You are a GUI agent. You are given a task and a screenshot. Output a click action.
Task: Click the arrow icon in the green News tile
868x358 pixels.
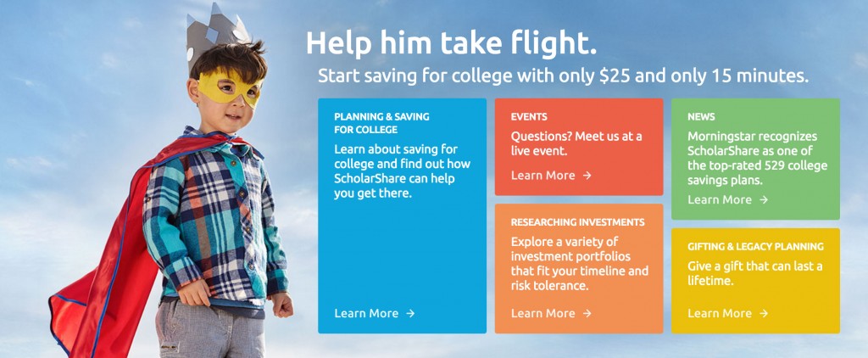coord(764,199)
